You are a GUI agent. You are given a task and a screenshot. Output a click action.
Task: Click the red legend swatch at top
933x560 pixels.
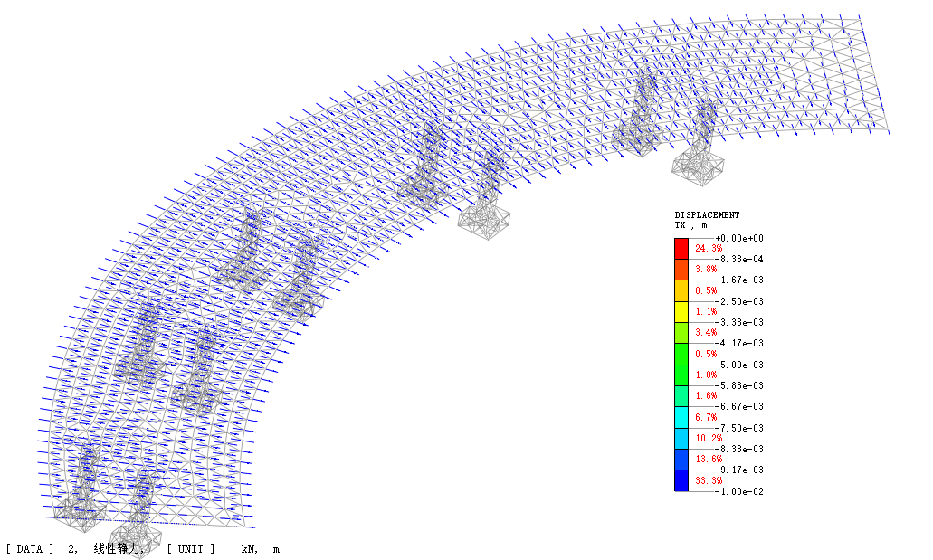[681, 248]
